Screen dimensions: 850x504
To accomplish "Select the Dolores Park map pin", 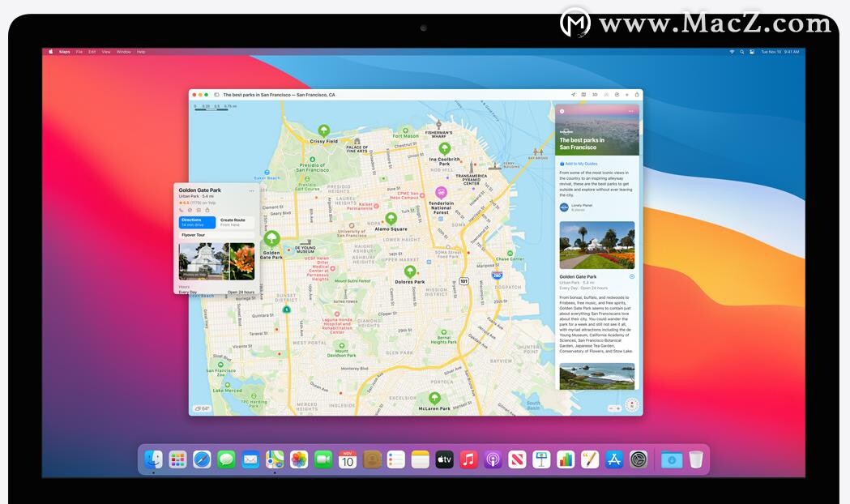I will (410, 271).
